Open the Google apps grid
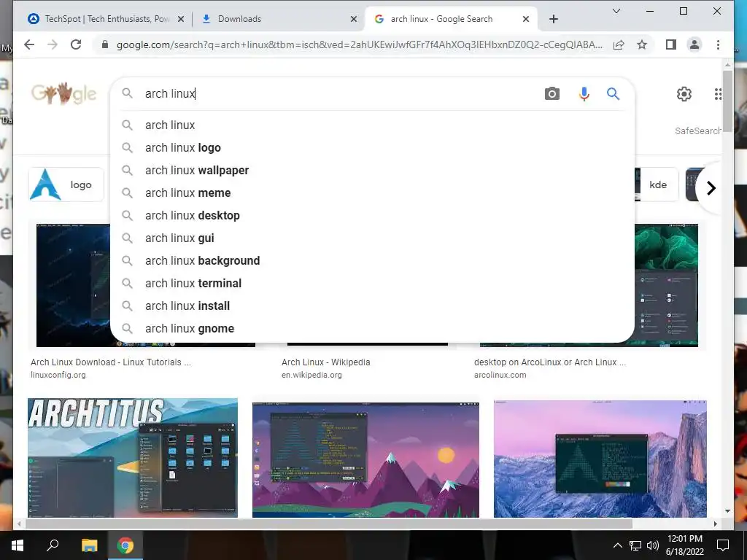 718,94
